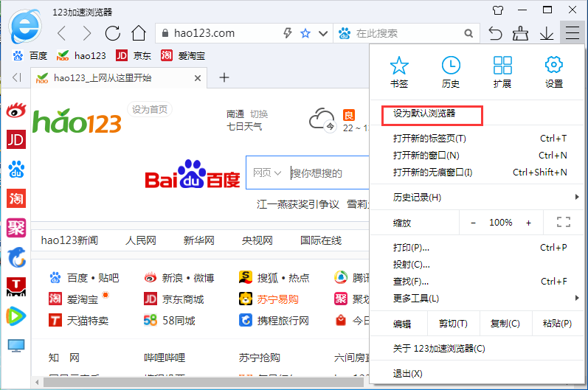Screen dimensions: 588x390
Task: Go to the home page icon
Action: pyautogui.click(x=139, y=33)
